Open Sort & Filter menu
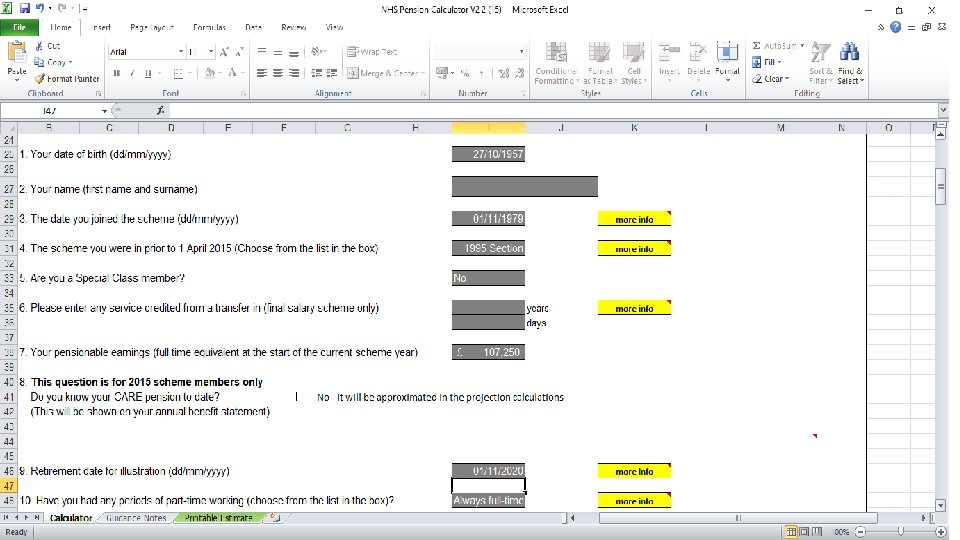 point(820,63)
